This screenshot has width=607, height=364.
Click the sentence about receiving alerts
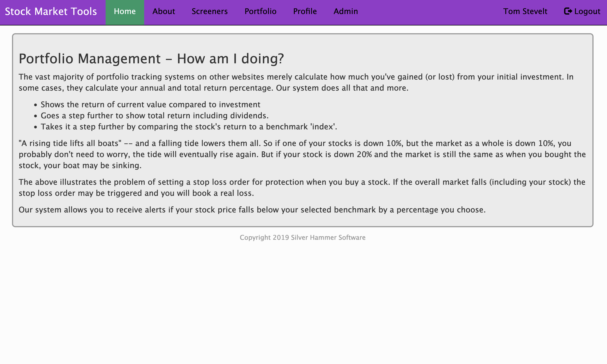[252, 210]
